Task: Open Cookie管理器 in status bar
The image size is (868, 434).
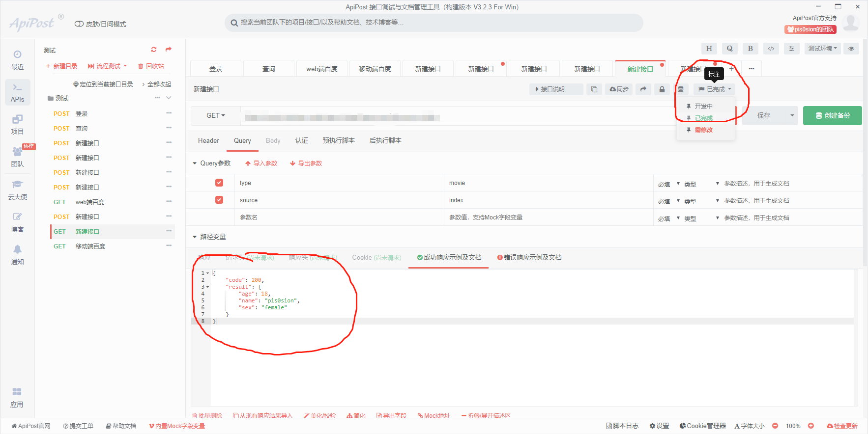Action: (x=702, y=426)
